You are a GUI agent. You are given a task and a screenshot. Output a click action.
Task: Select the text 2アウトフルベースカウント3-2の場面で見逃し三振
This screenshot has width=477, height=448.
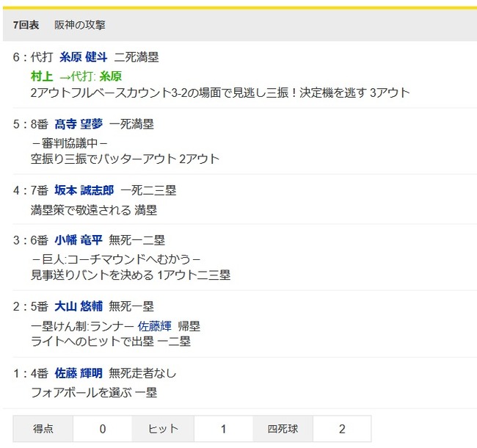pyautogui.click(x=159, y=93)
